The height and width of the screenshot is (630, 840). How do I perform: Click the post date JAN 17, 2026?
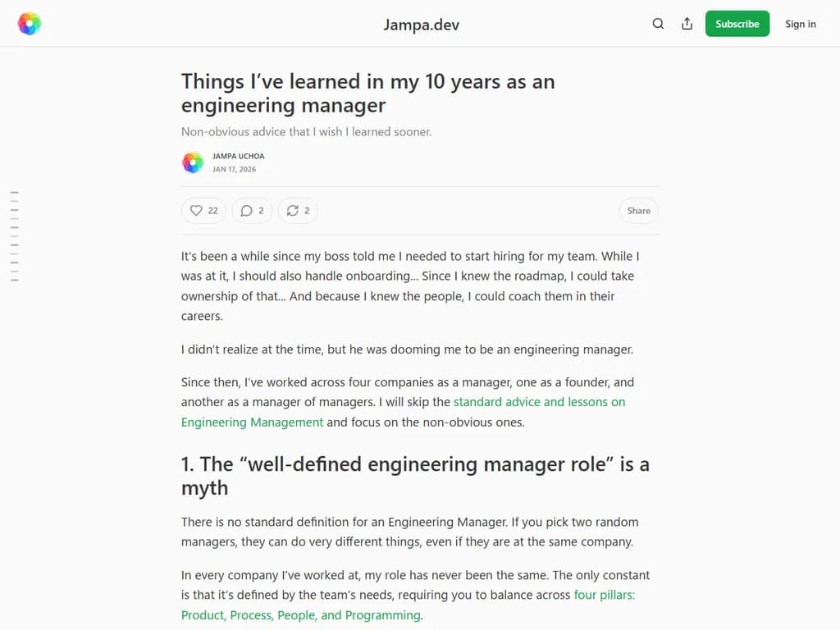click(235, 169)
